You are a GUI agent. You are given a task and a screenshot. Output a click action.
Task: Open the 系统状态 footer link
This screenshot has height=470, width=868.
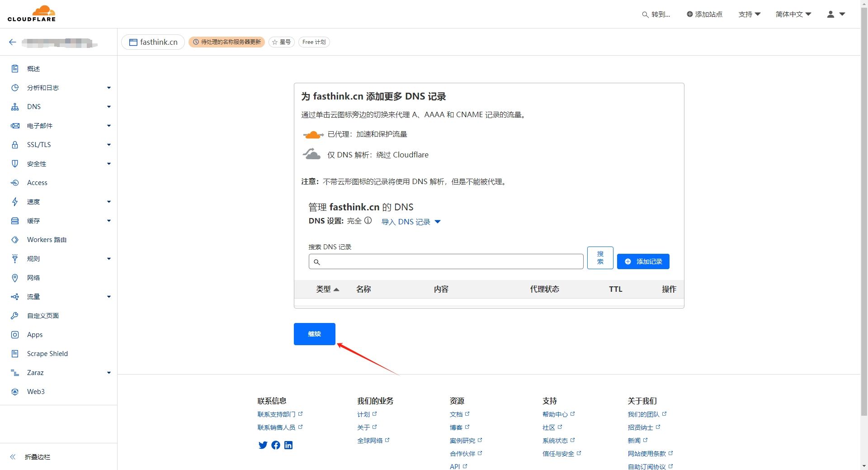(559, 441)
